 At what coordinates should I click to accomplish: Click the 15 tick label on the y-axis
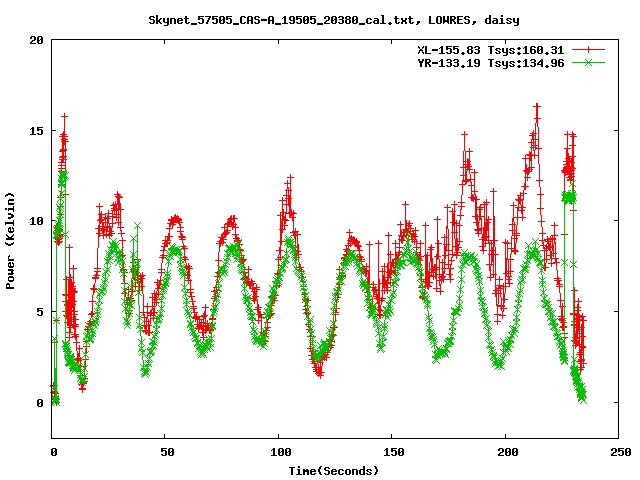[36, 131]
